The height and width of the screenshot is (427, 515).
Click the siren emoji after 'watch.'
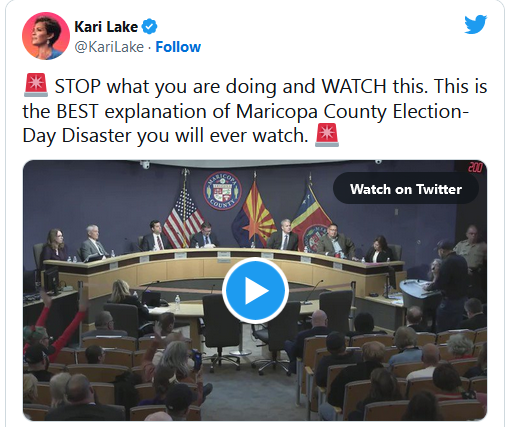(327, 135)
